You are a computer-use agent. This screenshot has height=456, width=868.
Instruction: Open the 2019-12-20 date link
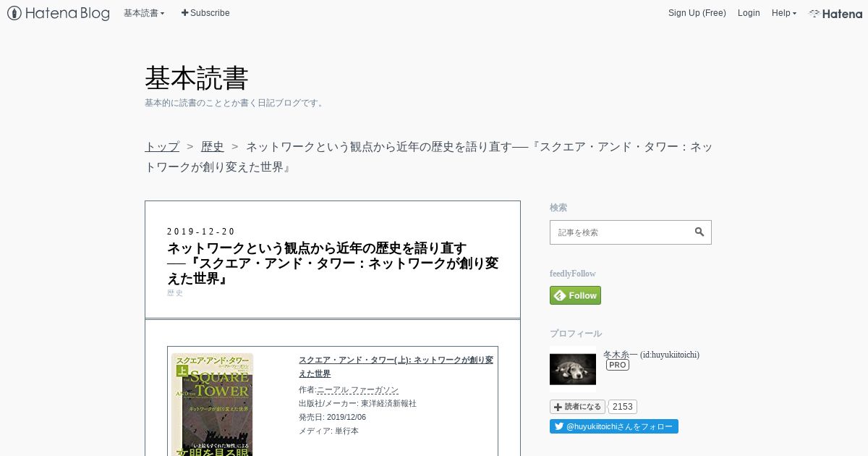click(x=201, y=232)
